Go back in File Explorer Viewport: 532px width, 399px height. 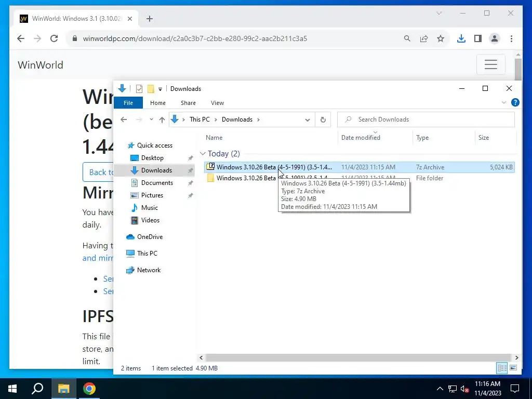pos(124,119)
